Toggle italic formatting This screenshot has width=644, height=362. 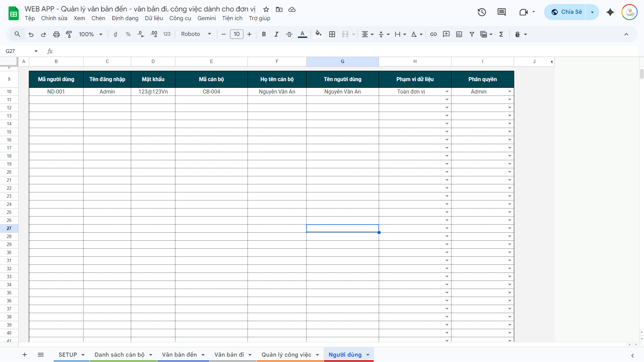[x=276, y=34]
